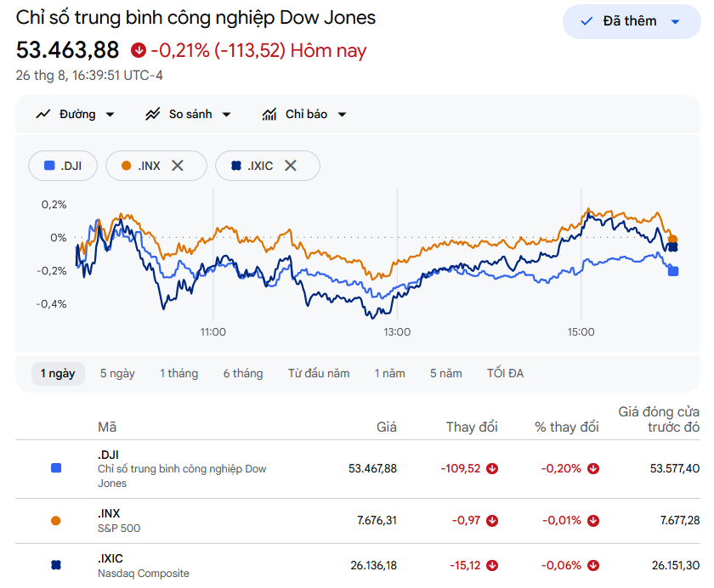This screenshot has width=714, height=588.
Task: Click the blue square icon in the .DJI row
Action: tap(56, 468)
